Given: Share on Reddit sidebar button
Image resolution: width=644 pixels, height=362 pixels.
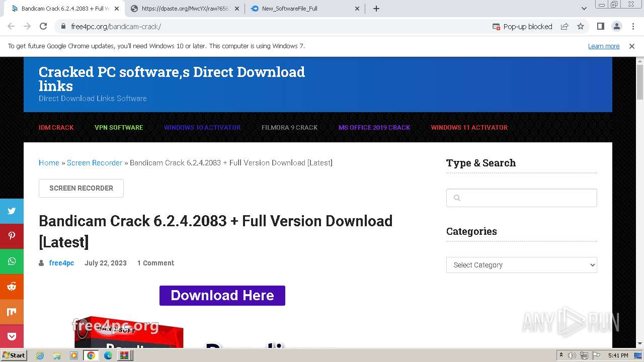Looking at the screenshot, I should 12,287.
